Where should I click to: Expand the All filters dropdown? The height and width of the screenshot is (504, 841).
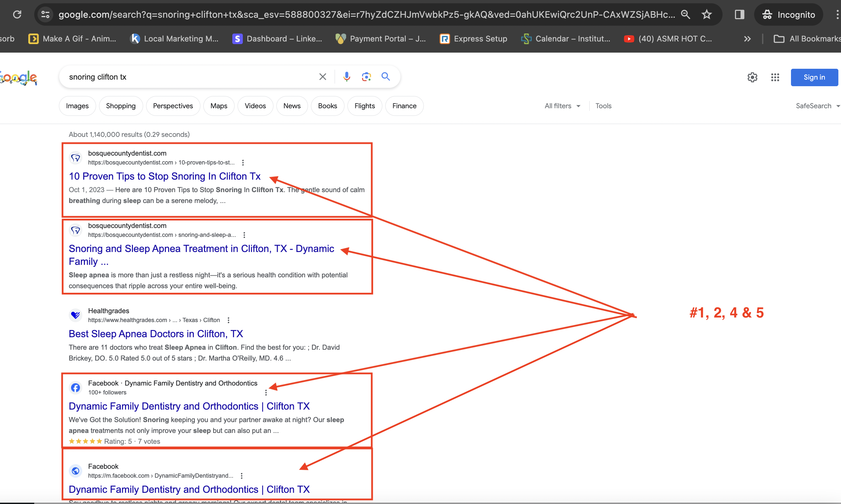click(563, 106)
